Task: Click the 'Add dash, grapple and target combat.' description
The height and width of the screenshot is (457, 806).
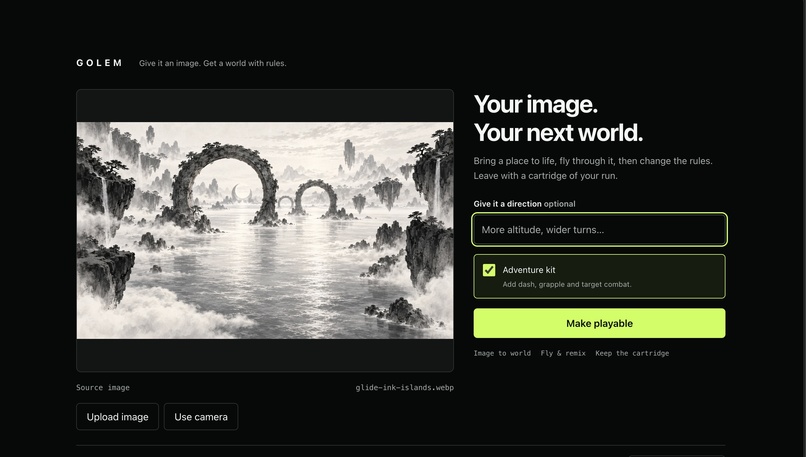Action: coord(567,284)
